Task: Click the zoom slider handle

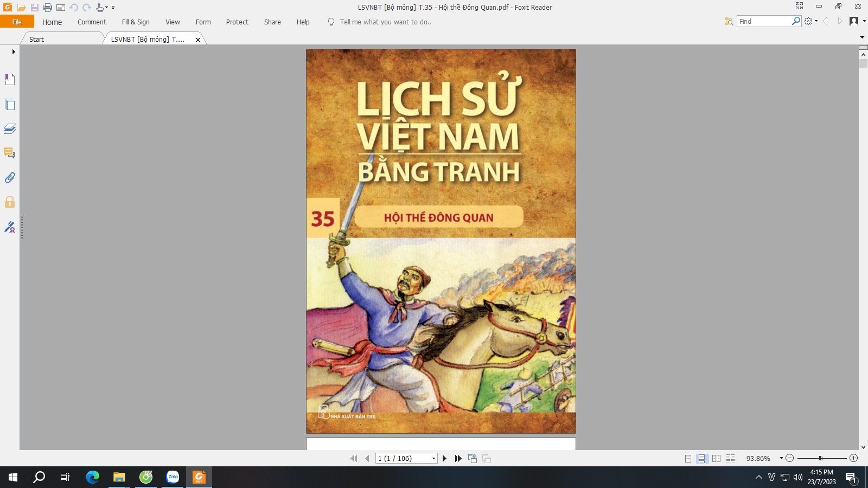Action: (x=821, y=458)
